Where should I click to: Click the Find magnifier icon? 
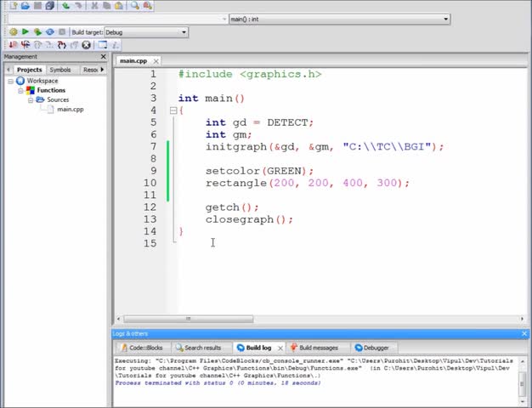pyautogui.click(x=135, y=5)
